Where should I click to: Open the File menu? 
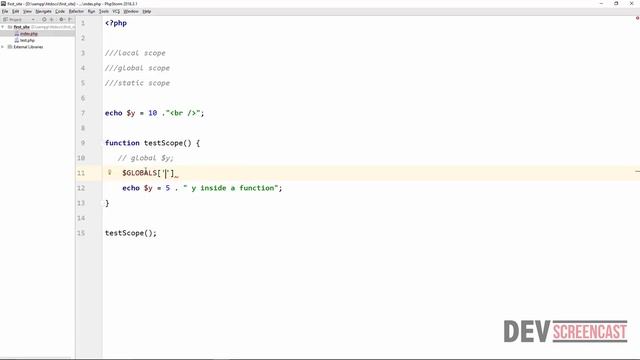tap(5, 11)
